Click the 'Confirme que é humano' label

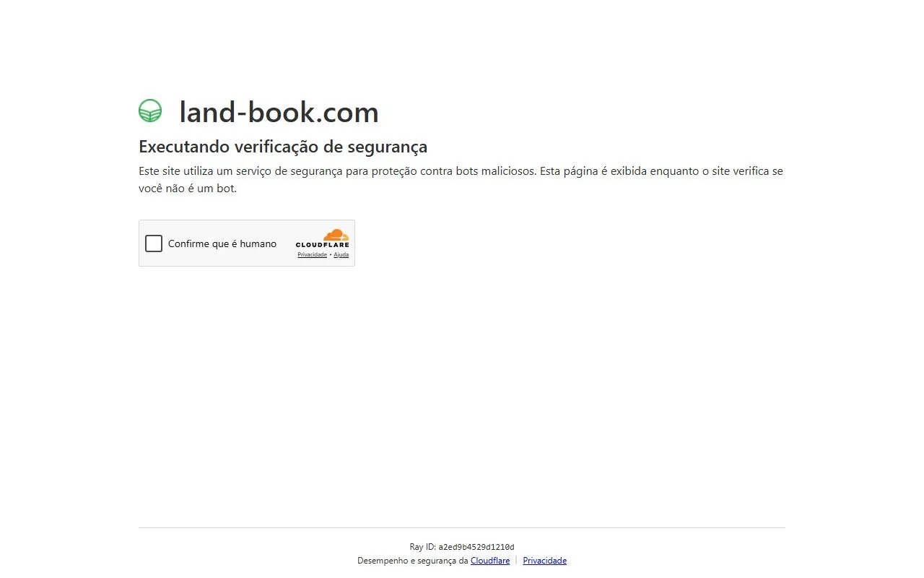(222, 243)
